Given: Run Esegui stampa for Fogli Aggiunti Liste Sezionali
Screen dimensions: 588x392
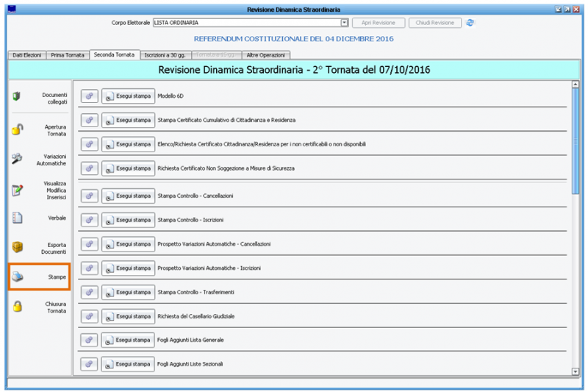Looking at the screenshot, I should [x=128, y=364].
